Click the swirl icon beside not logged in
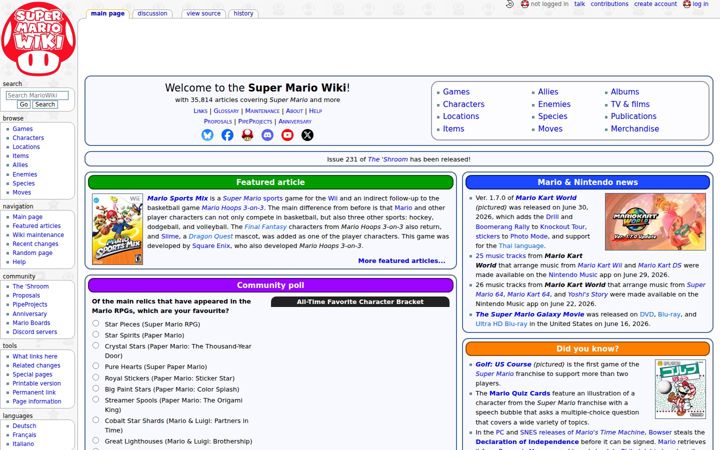The image size is (720, 450). tap(510, 4)
